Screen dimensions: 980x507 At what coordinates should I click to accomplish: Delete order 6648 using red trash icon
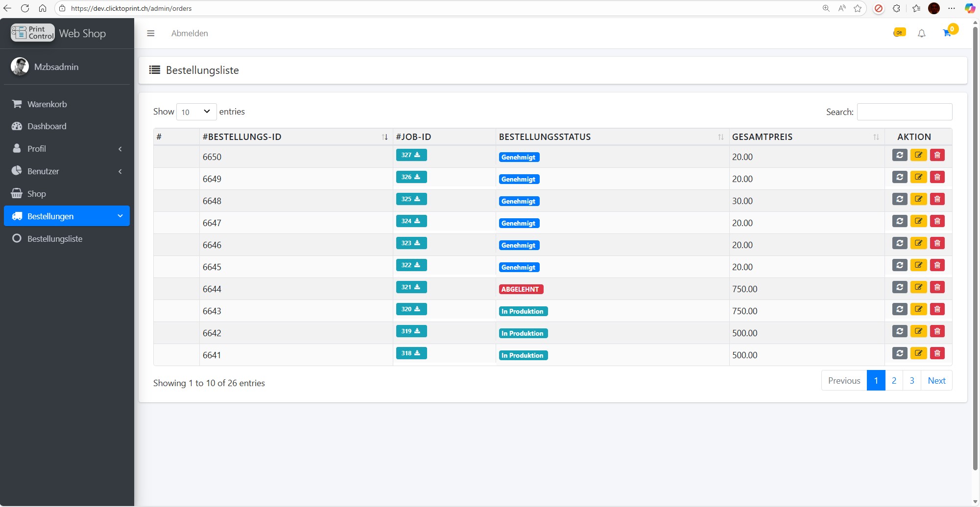coord(937,199)
